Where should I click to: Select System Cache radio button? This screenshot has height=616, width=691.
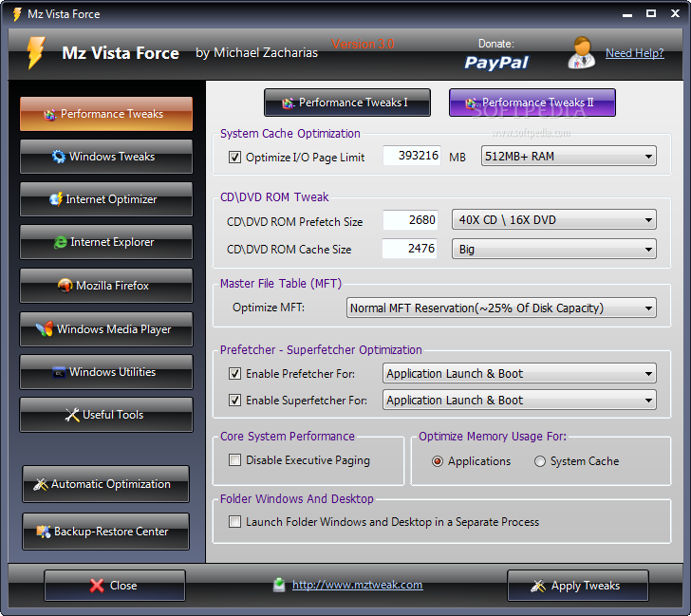[x=540, y=461]
